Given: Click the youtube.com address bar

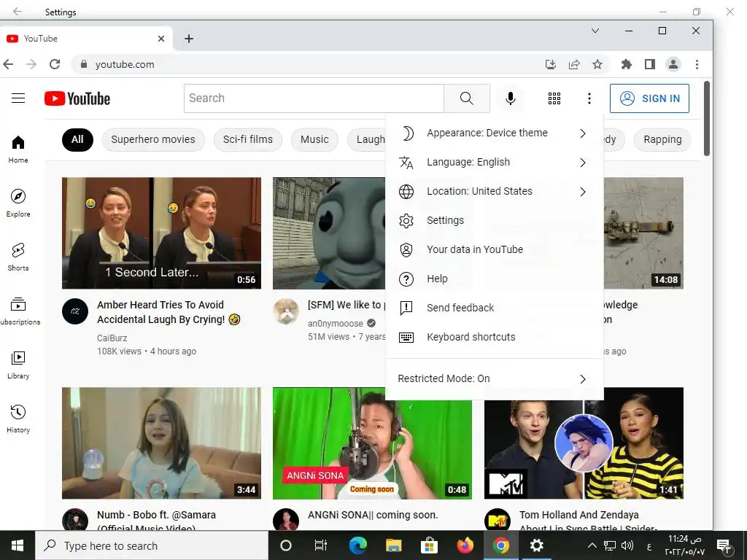Looking at the screenshot, I should (x=305, y=64).
